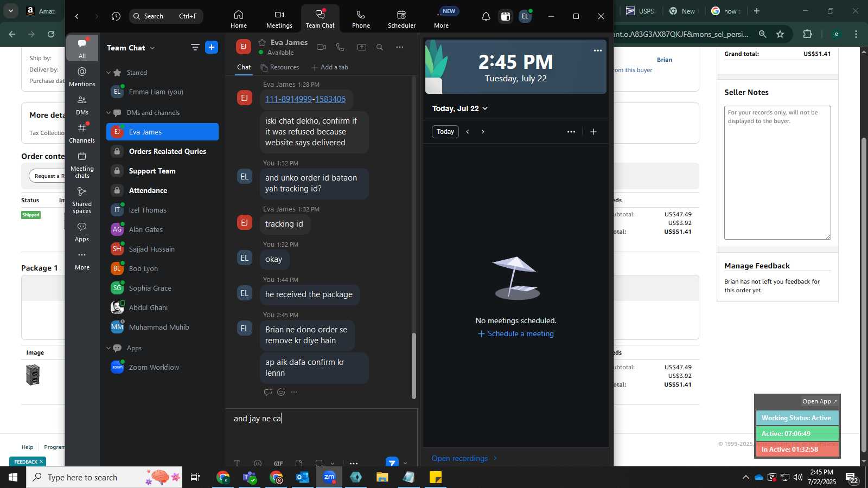The height and width of the screenshot is (488, 868).
Task: Open the More sidebar item
Action: pyautogui.click(x=82, y=261)
